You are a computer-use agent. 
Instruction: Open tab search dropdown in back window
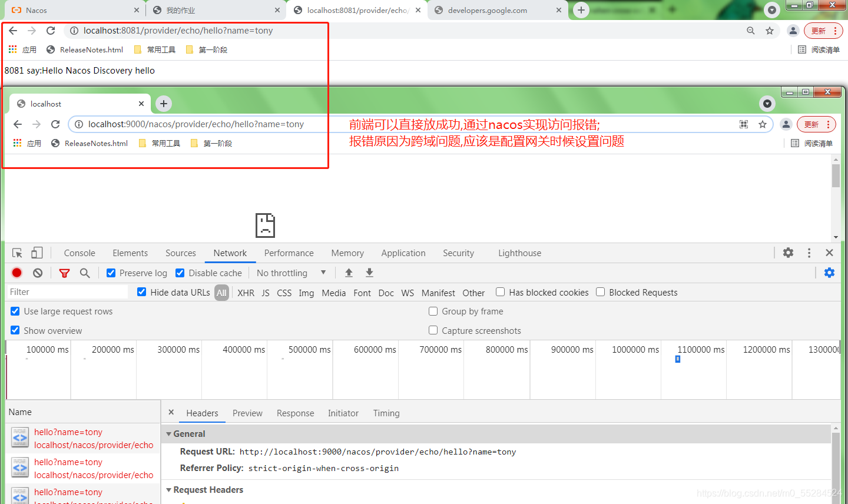coord(771,10)
